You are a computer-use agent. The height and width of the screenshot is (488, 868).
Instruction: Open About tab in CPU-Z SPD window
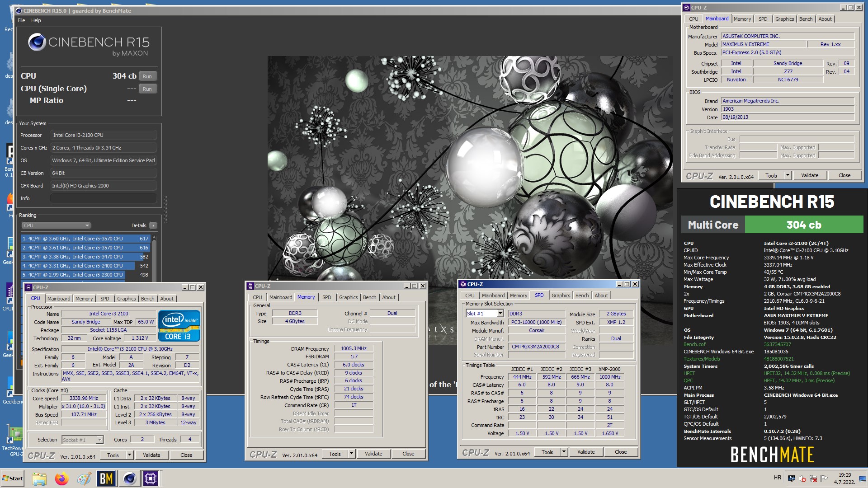point(601,296)
